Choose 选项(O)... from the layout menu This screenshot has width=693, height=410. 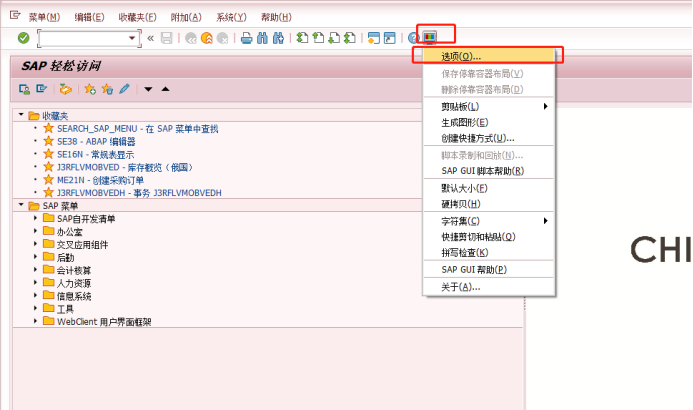[x=488, y=56]
